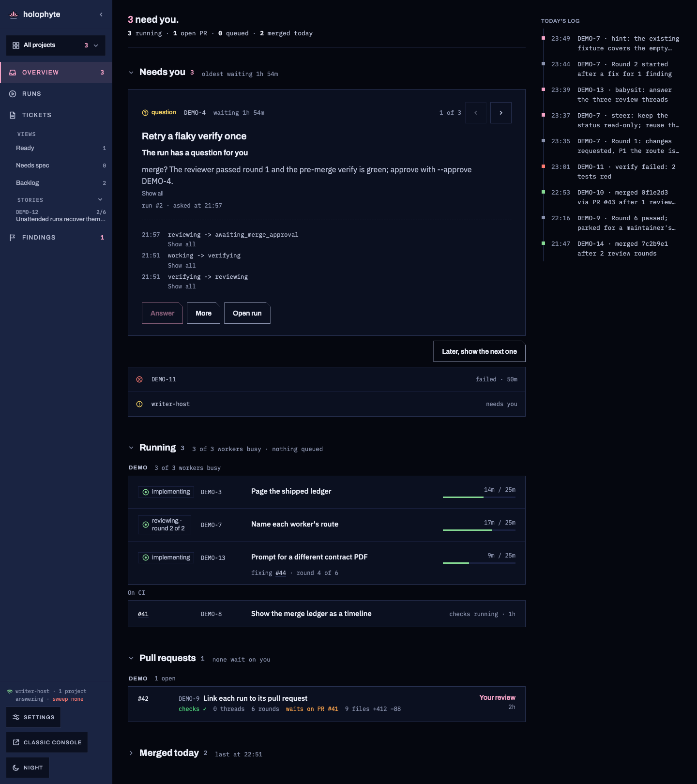Open Settings from the sidebar

tap(33, 717)
